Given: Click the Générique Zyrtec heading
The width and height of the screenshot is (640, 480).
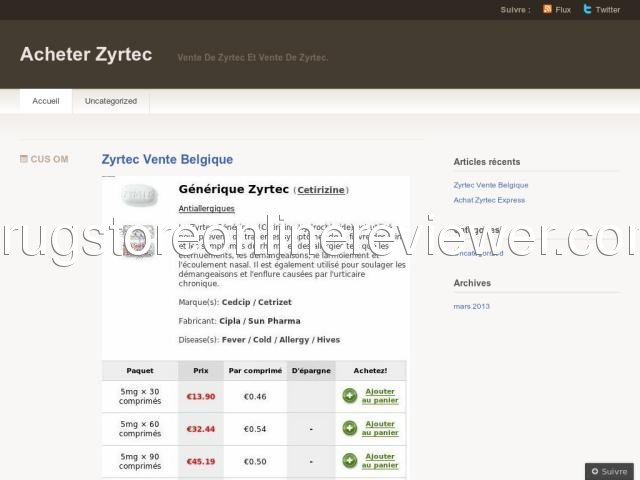Looking at the screenshot, I should [233, 189].
